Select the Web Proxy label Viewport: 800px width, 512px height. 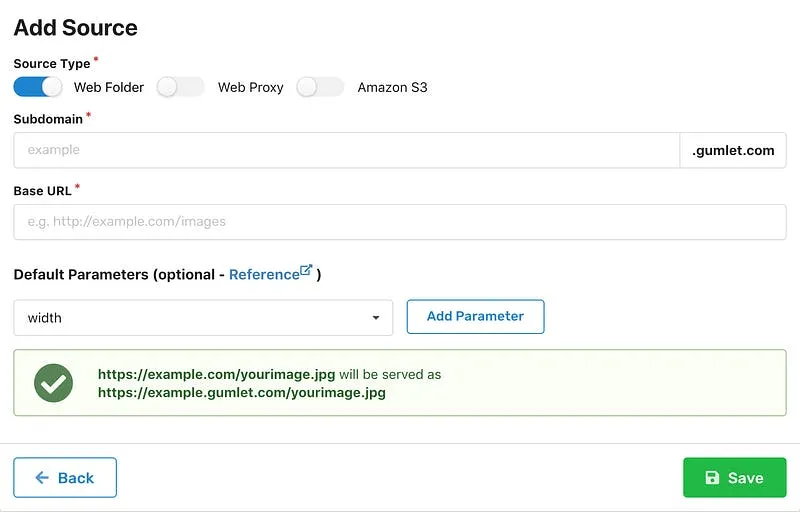[251, 88]
